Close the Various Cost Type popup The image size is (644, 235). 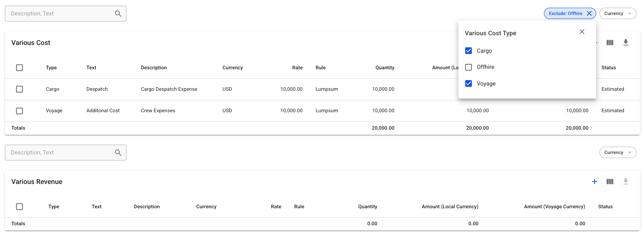point(582,32)
